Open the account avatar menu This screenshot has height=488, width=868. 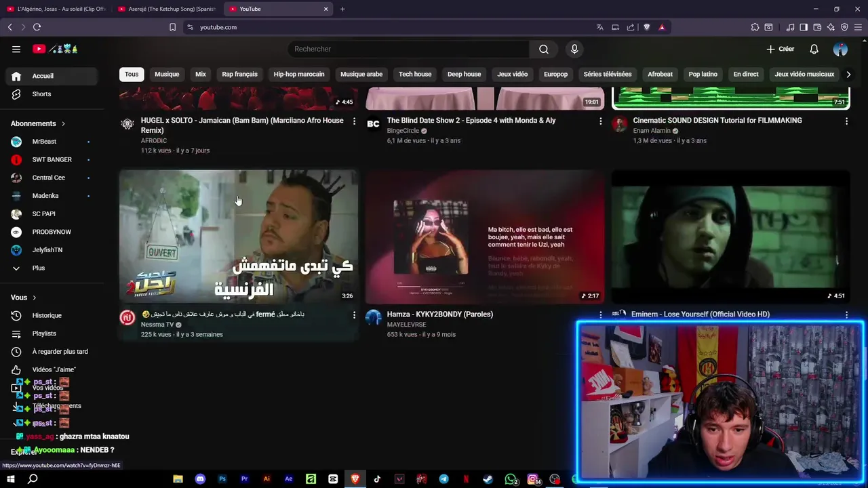point(840,49)
